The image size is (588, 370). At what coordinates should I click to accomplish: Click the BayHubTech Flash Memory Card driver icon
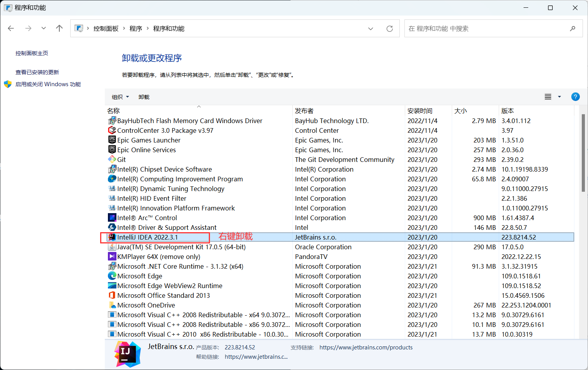[x=112, y=120]
